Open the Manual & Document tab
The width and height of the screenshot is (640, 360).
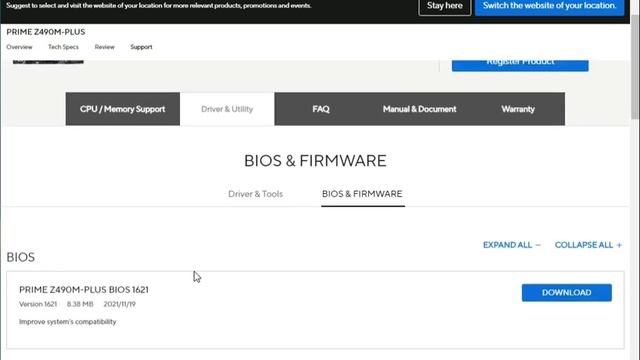[420, 109]
